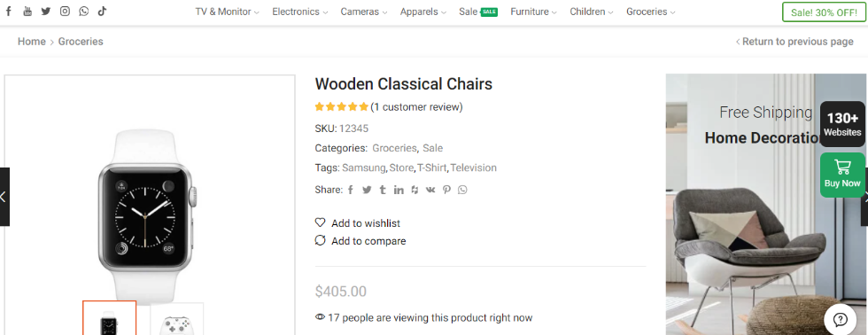
Task: Expand the TV & Monitor menu
Action: (x=227, y=12)
